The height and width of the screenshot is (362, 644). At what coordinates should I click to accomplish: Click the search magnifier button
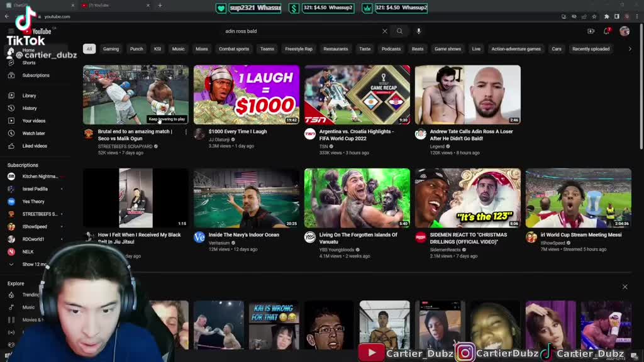coord(399,31)
